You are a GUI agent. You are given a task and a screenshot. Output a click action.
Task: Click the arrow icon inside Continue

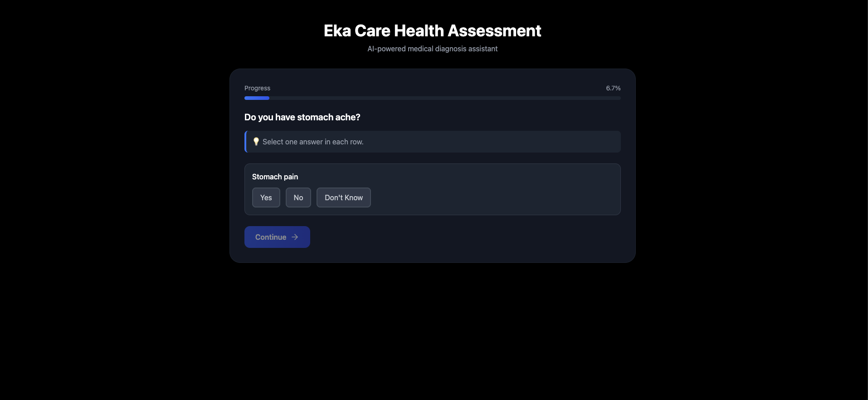[x=295, y=237]
